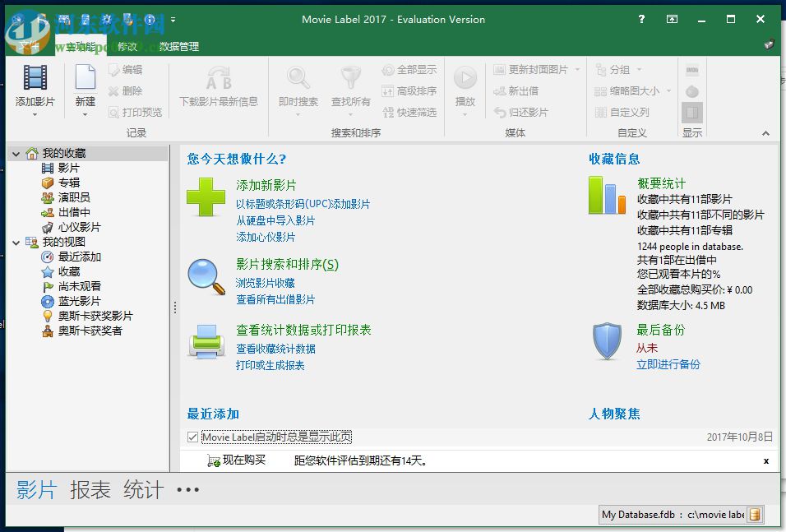Open the 缩略图大小 dropdown
This screenshot has width=786, height=532.
coord(668,90)
